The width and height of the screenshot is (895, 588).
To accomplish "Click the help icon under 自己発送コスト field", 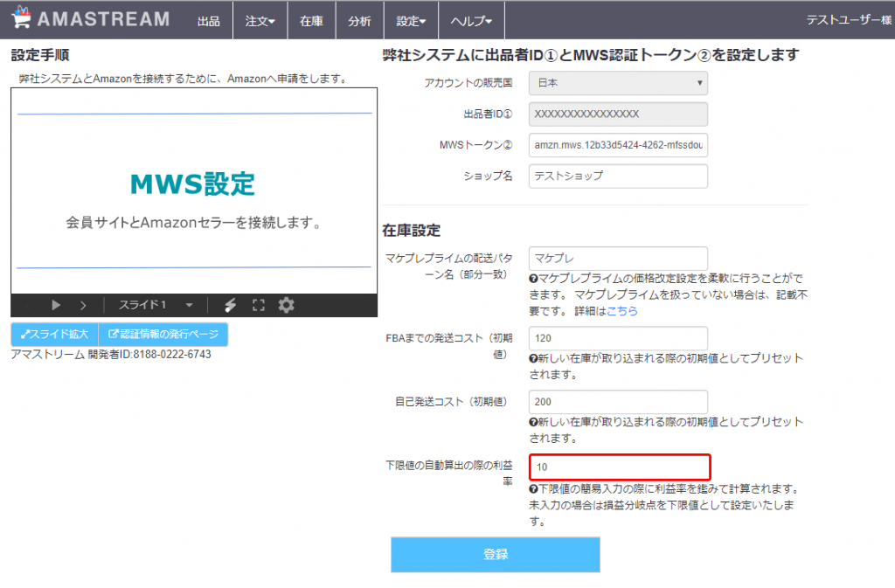I will pos(534,422).
